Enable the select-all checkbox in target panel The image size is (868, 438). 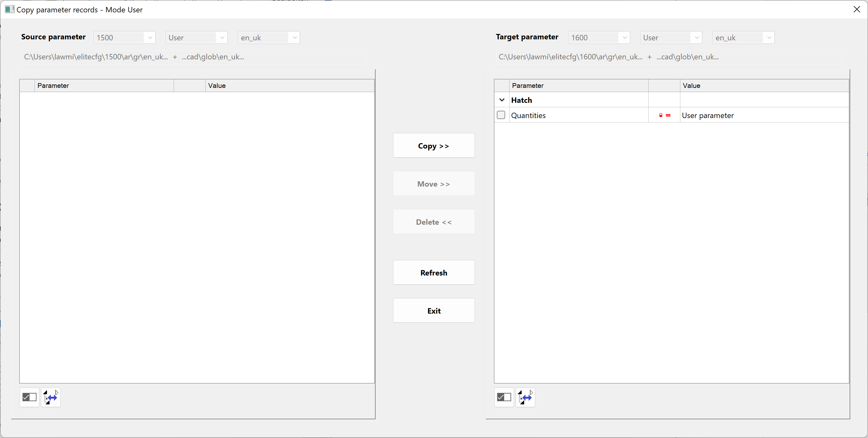click(x=503, y=398)
